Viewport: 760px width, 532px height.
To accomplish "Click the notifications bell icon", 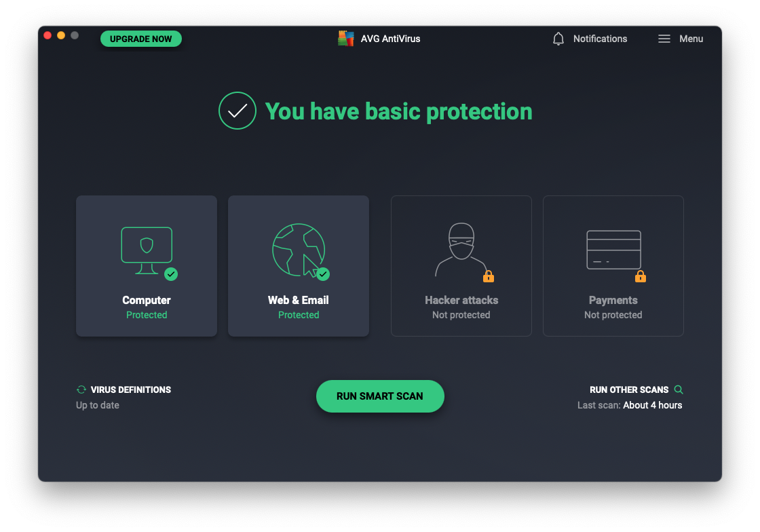I will pyautogui.click(x=558, y=39).
